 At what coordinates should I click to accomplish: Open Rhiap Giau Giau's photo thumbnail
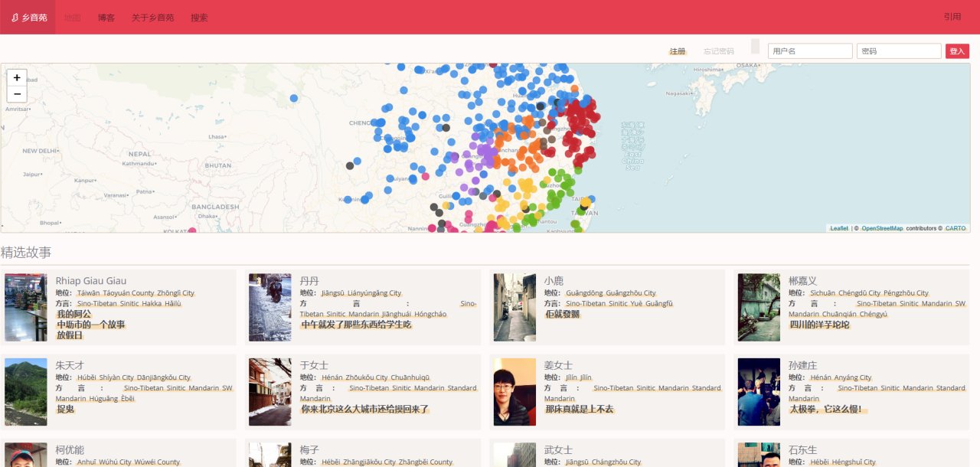tap(25, 307)
